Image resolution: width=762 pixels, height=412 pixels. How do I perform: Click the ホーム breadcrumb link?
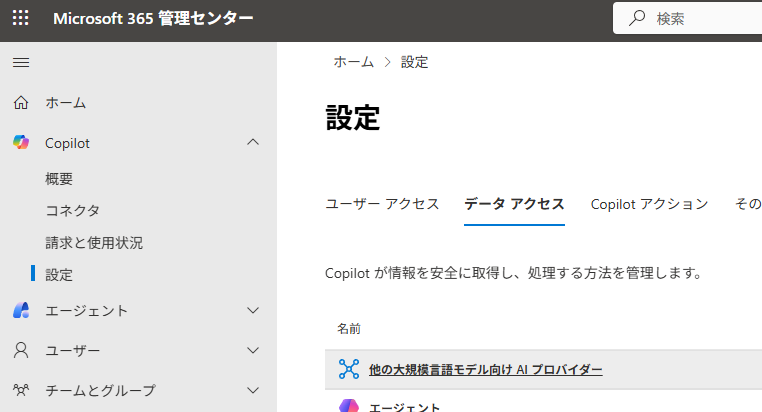tap(353, 62)
